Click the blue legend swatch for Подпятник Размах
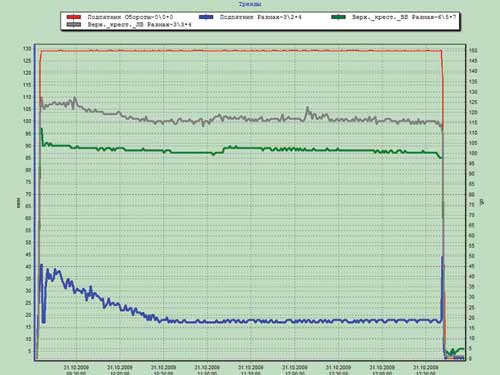The height and width of the screenshot is (375, 500). pos(206,17)
